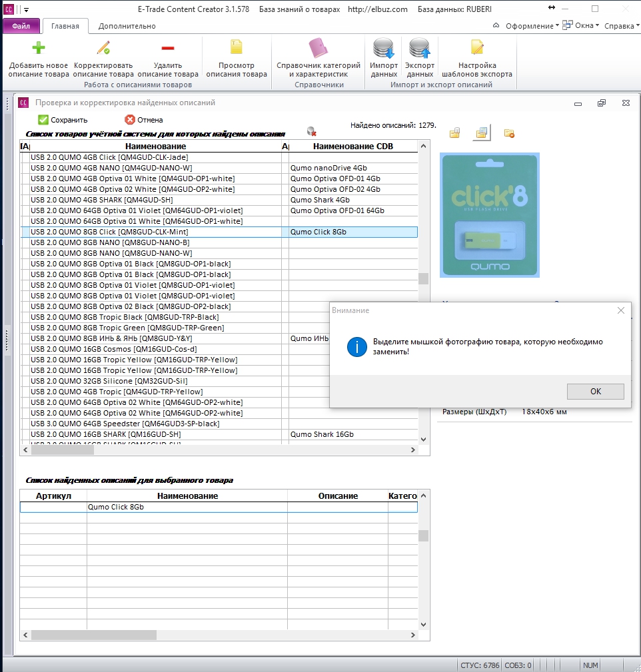Click the first yellow photo folder icon
641x672 pixels.
[x=455, y=133]
